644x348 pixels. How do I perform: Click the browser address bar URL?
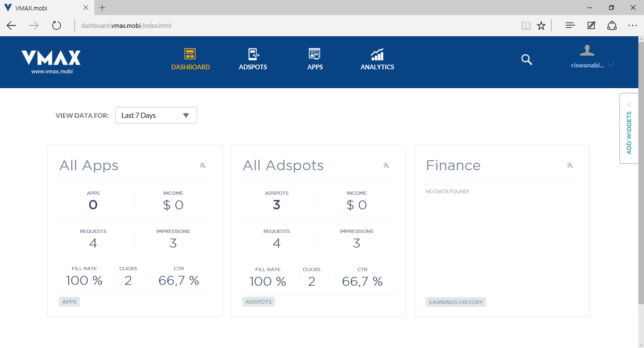click(x=126, y=25)
